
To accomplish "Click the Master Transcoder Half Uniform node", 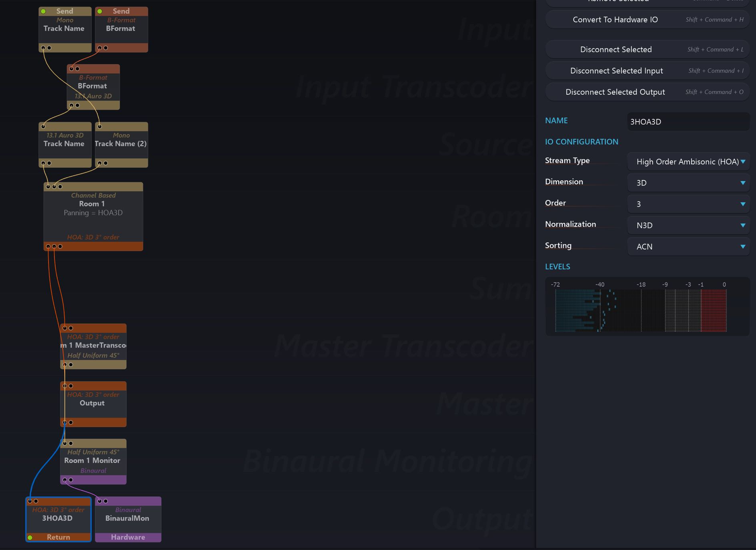I will (x=93, y=346).
